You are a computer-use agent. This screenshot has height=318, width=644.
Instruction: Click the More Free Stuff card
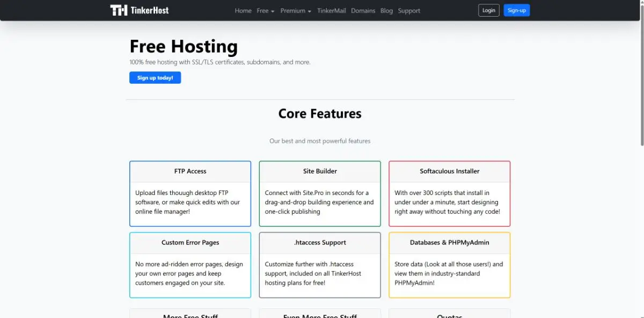click(190, 314)
